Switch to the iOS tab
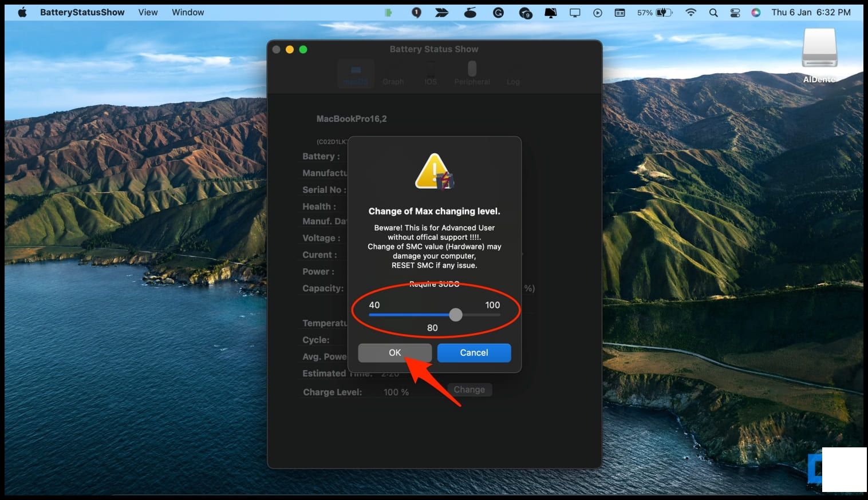The width and height of the screenshot is (868, 500). pos(431,73)
